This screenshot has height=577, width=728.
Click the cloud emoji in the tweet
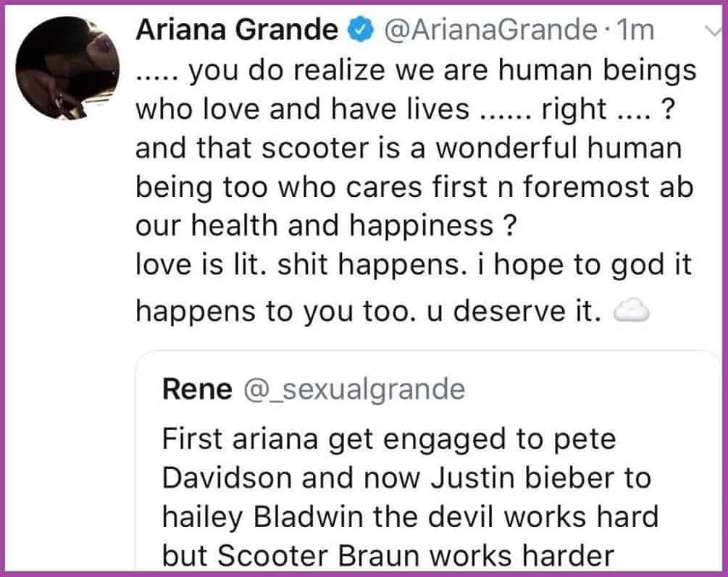click(631, 311)
